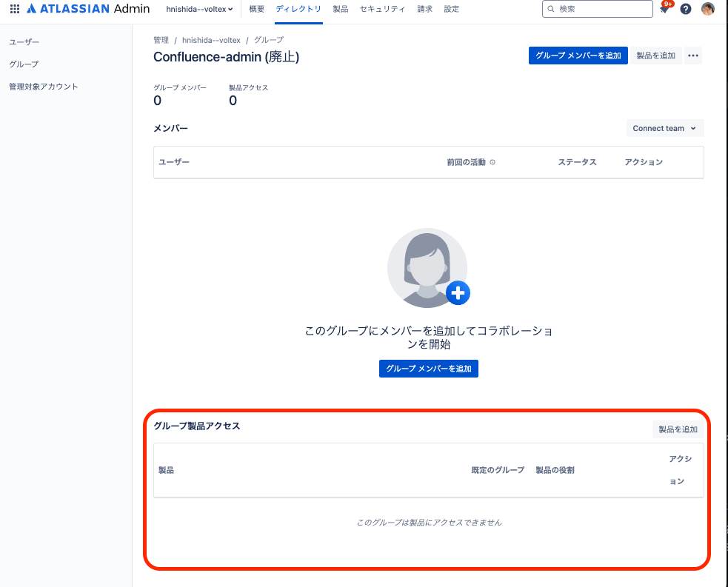The width and height of the screenshot is (728, 587).
Task: Click the info icon next to 前回の活動
Action: 492,162
